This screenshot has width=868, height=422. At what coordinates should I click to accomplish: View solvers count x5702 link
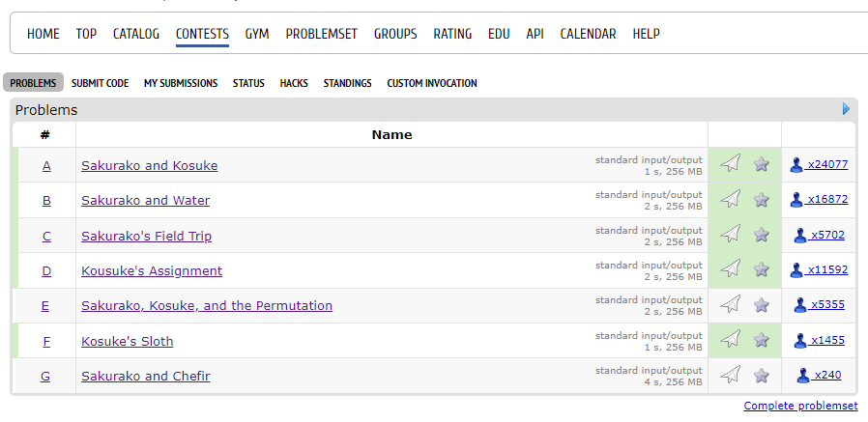tap(827, 235)
